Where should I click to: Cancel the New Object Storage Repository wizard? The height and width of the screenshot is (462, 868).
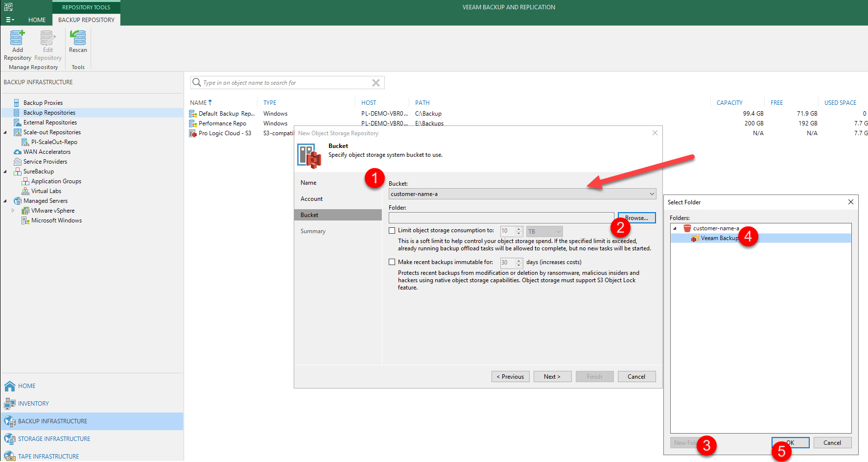pos(636,377)
